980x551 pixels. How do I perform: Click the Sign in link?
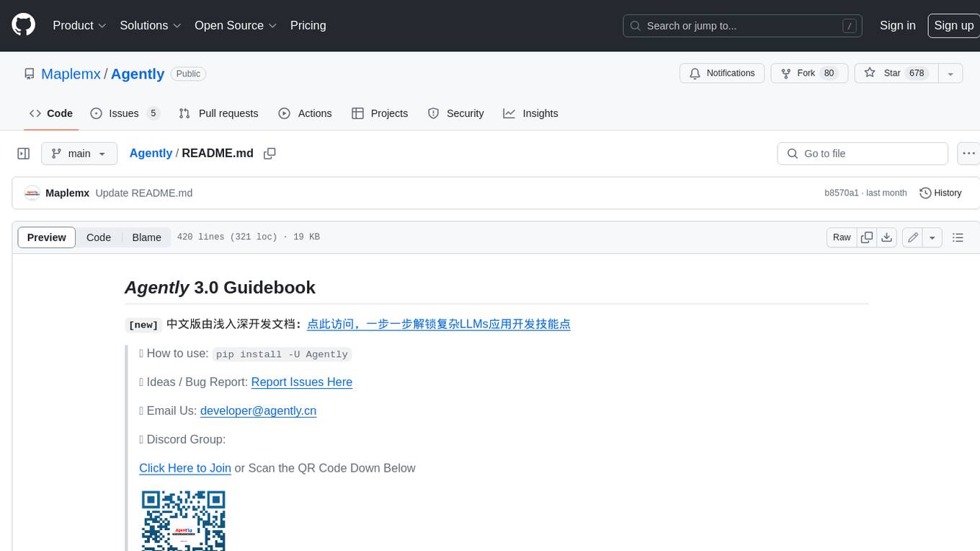[897, 25]
